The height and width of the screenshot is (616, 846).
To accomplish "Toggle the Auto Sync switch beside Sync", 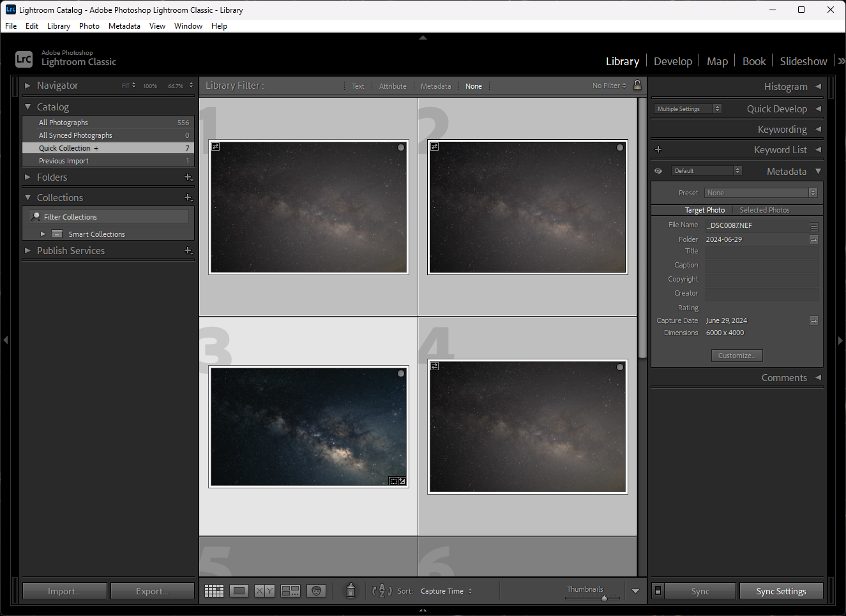I will (658, 590).
